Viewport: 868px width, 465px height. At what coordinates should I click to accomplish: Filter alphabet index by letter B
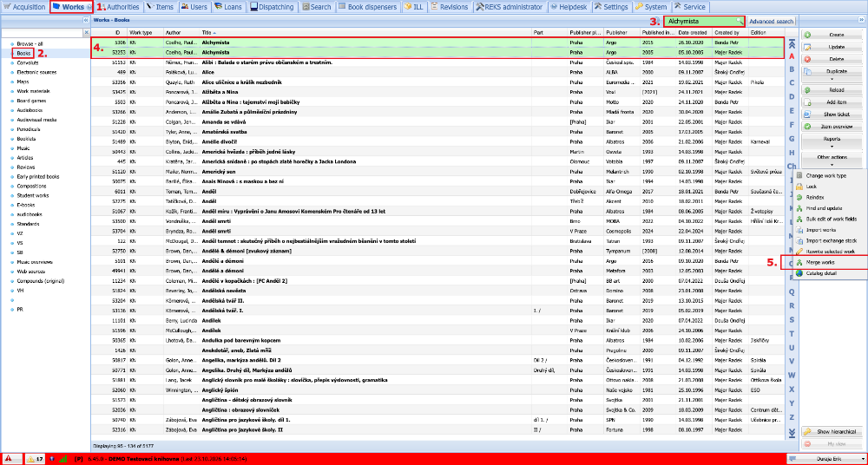coord(792,69)
